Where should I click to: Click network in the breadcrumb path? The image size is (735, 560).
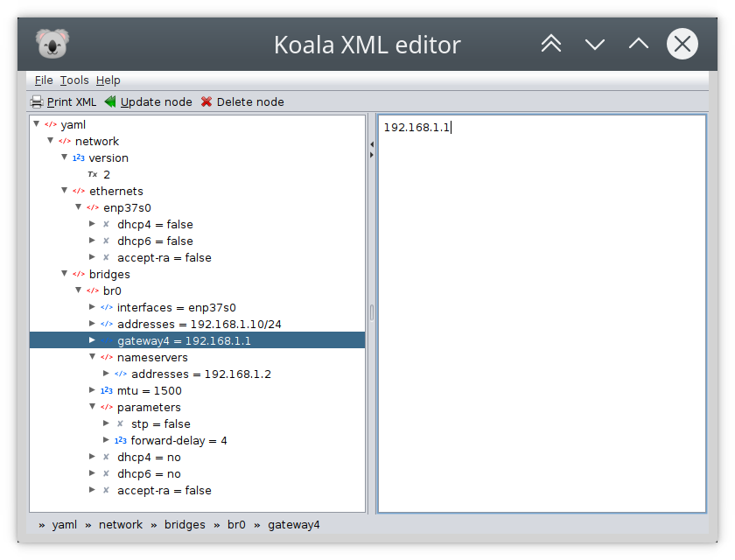(121, 525)
